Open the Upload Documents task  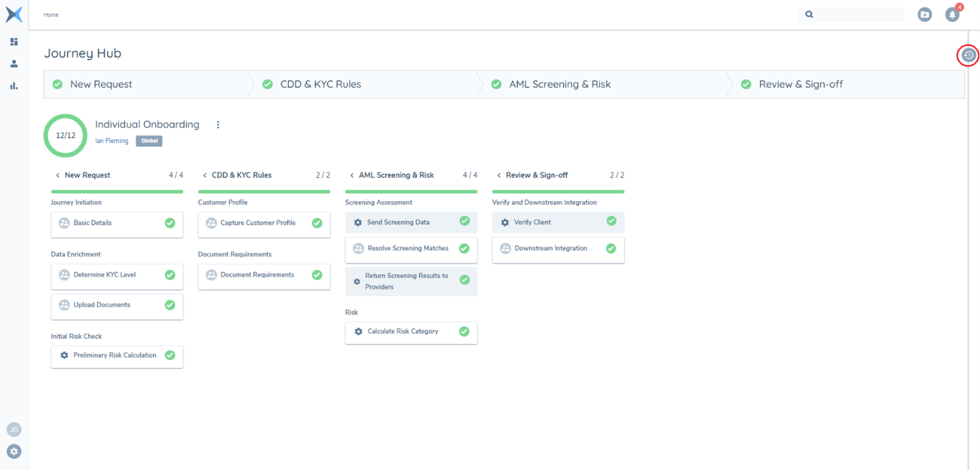coord(102,305)
